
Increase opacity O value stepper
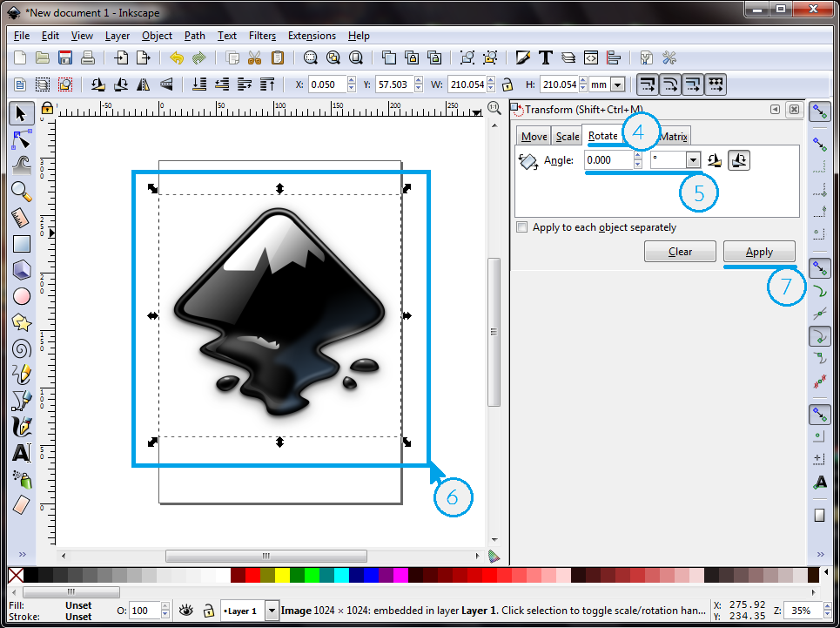click(165, 606)
